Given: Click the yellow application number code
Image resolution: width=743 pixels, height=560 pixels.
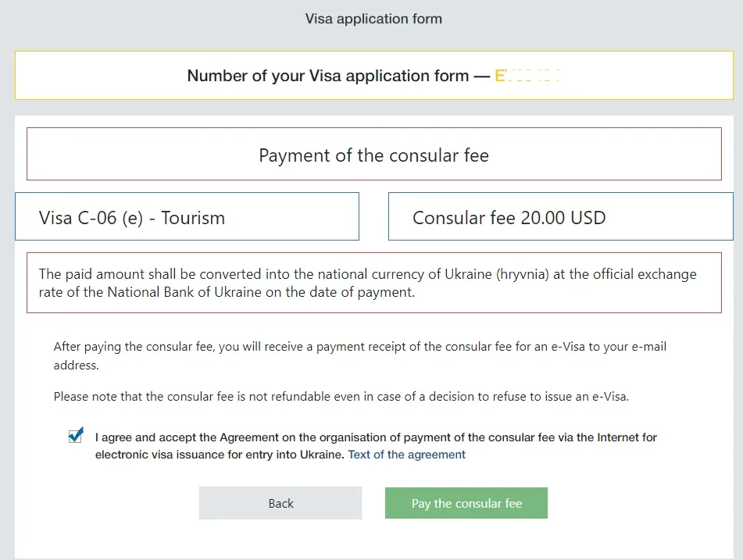Looking at the screenshot, I should point(527,75).
